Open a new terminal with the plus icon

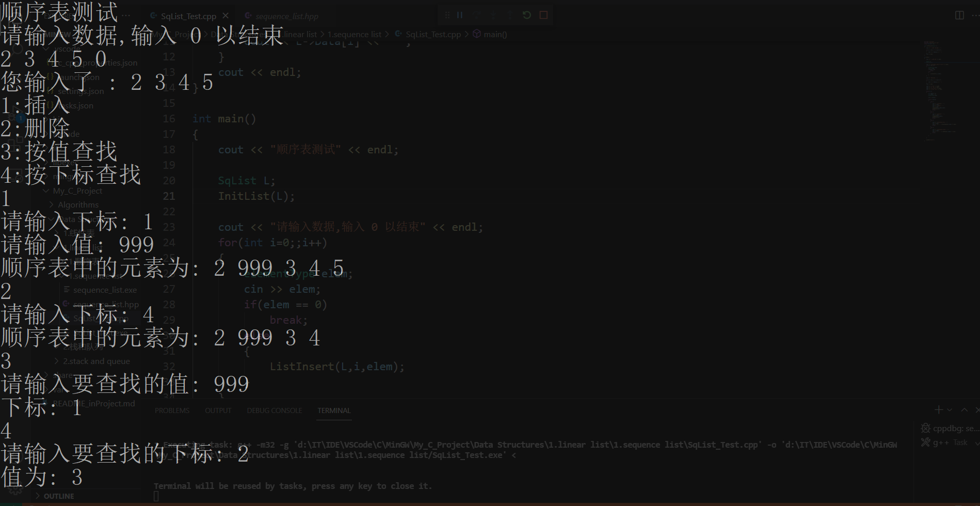click(939, 409)
